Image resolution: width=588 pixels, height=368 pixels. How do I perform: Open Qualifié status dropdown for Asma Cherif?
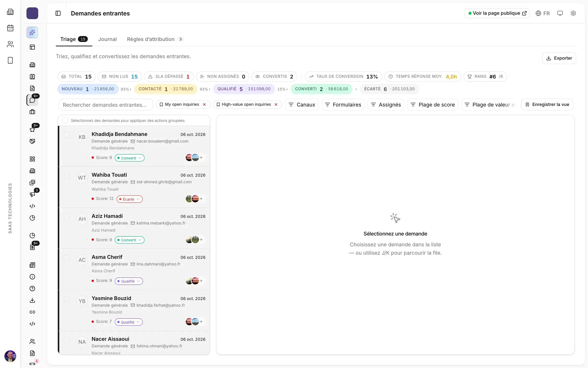point(129,281)
